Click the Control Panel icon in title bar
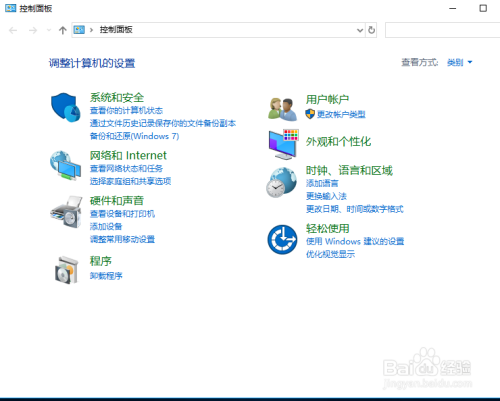 tap(11, 8)
